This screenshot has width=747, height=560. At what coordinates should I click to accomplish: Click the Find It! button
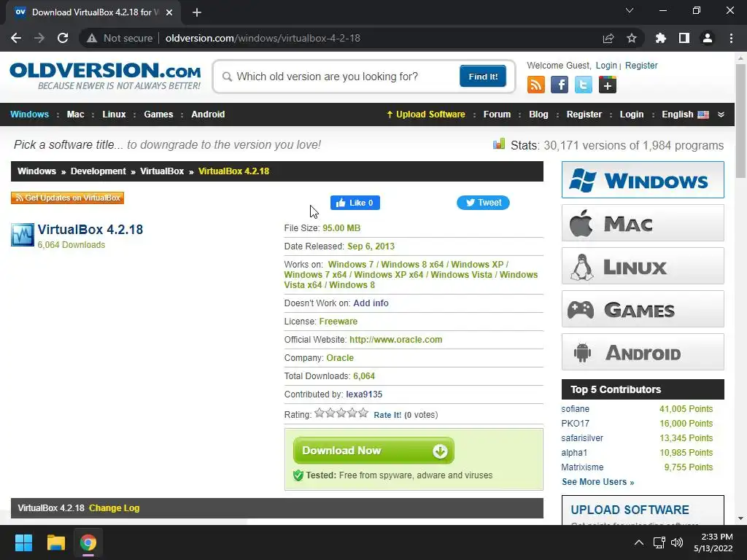(483, 76)
